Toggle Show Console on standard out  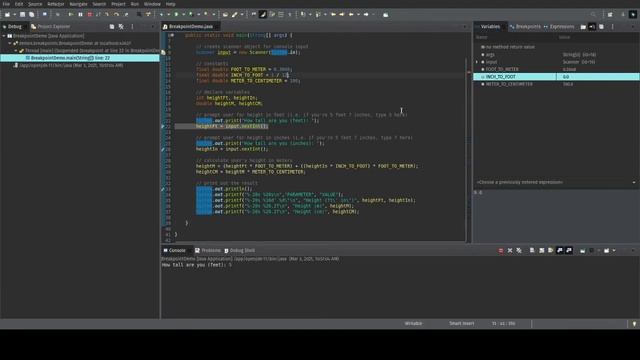point(560,250)
